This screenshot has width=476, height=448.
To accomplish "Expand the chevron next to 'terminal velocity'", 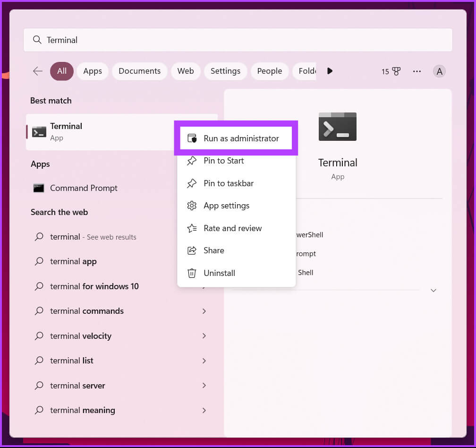I will click(x=204, y=336).
